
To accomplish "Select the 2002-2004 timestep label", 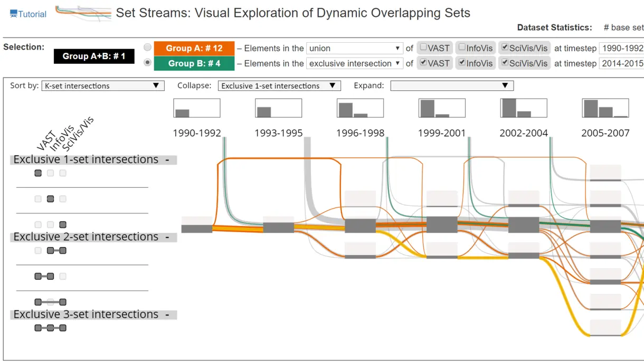I will 524,133.
